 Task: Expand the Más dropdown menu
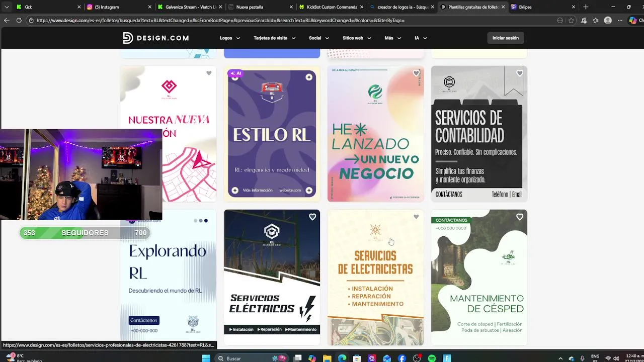[x=393, y=38]
